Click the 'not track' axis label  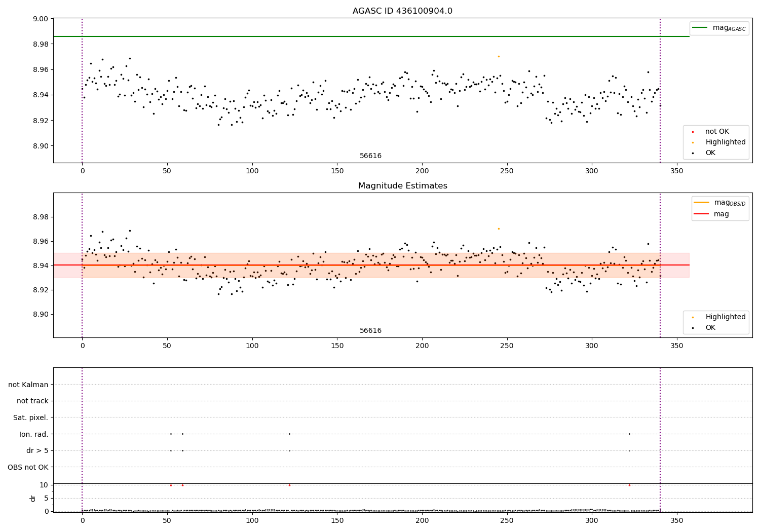coord(32,401)
